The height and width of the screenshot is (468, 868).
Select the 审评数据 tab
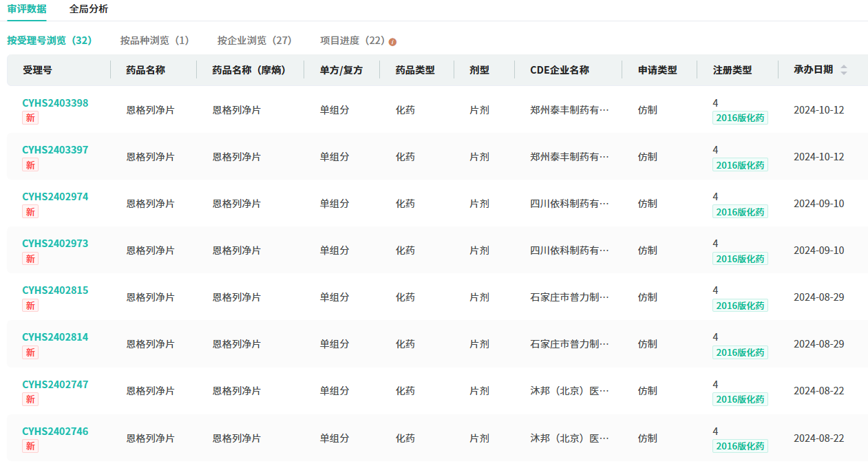(27, 9)
